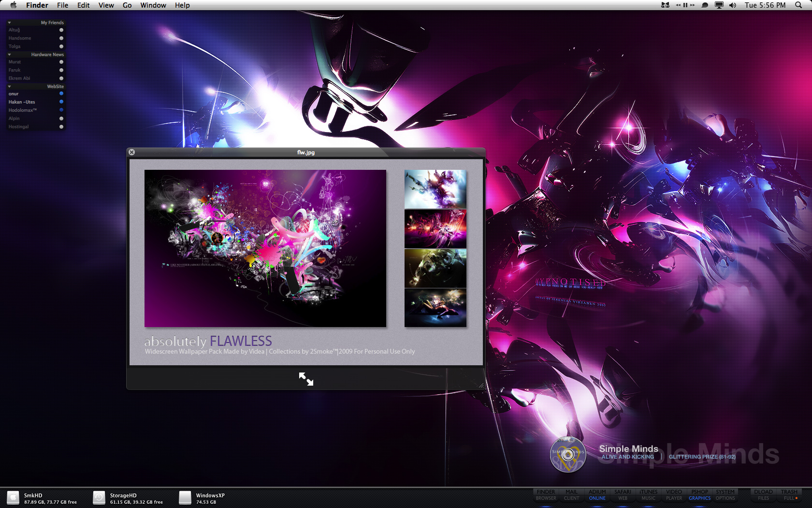The image size is (812, 508).
Task: Select the dark blue bottom thumbnail
Action: (x=435, y=308)
